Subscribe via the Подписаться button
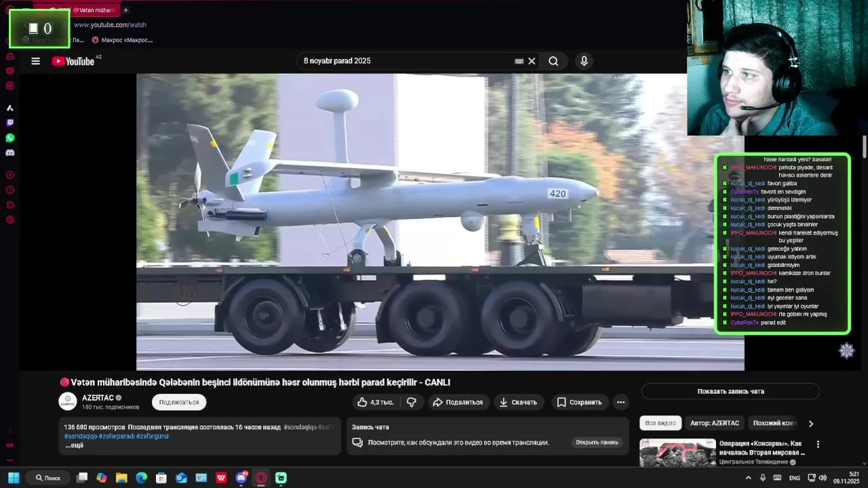This screenshot has height=488, width=868. 179,402
